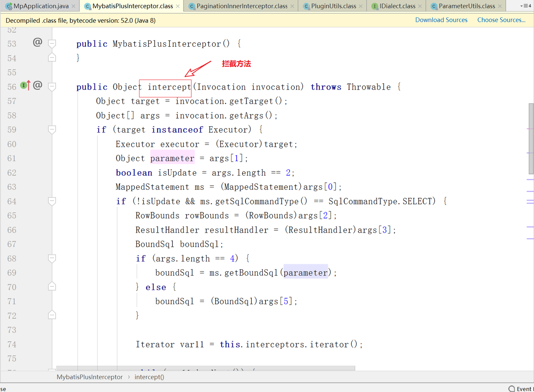The image size is (534, 392).
Task: Collapse the intercept method fold marker on line 56
Action: [52, 87]
